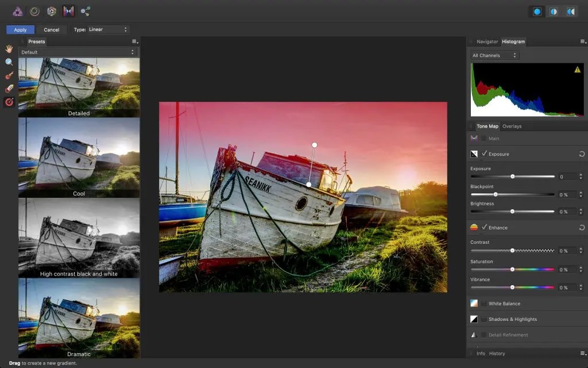
Task: Select the Overlay Paint brush tool
Action: (x=9, y=75)
